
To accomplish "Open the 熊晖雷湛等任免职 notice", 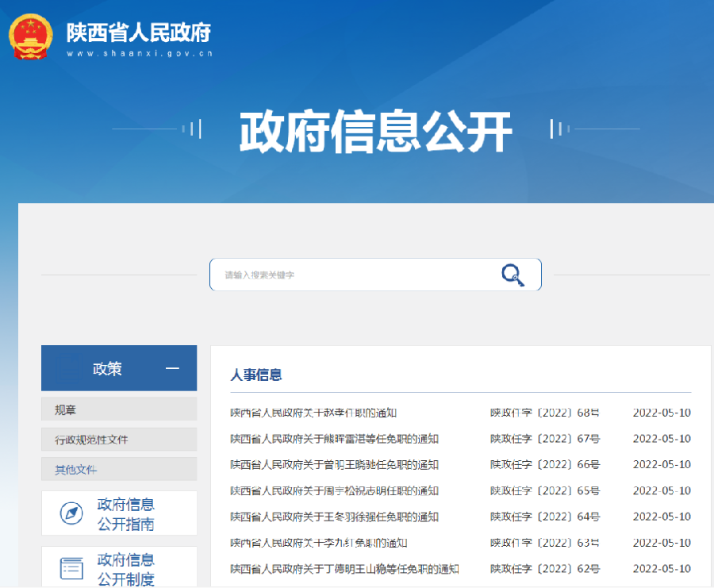I will [x=334, y=439].
